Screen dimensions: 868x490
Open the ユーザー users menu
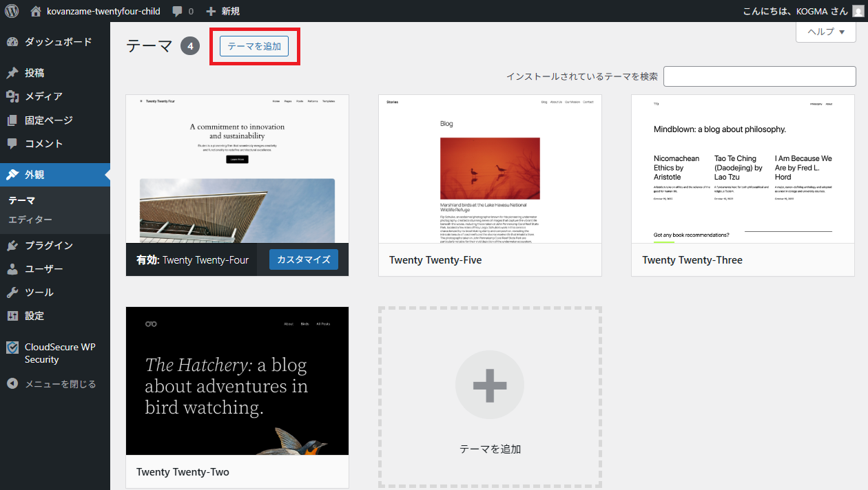pos(43,269)
